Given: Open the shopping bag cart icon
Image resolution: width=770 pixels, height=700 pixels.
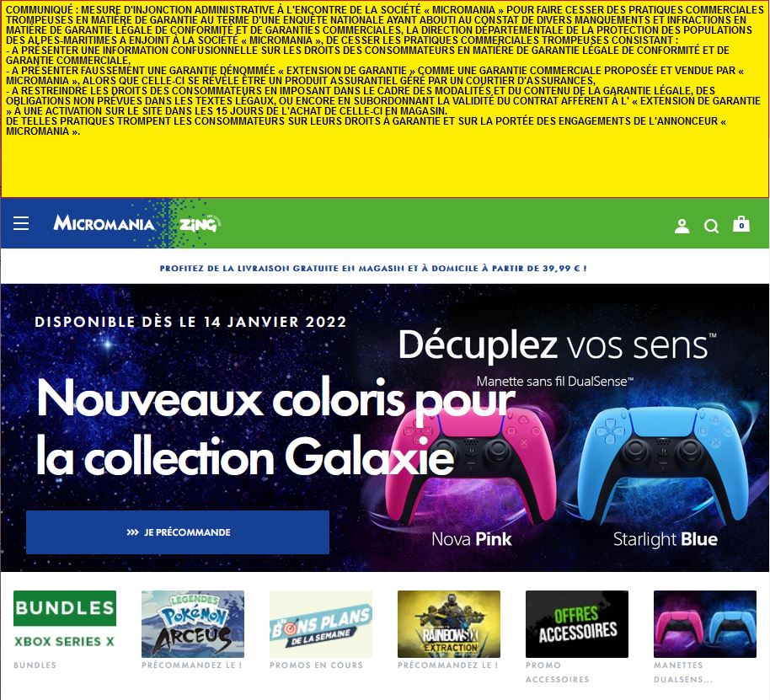Looking at the screenshot, I should pyautogui.click(x=741, y=224).
